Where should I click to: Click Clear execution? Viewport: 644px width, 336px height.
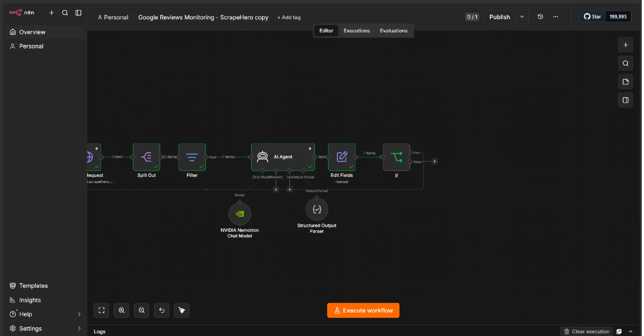click(x=586, y=331)
